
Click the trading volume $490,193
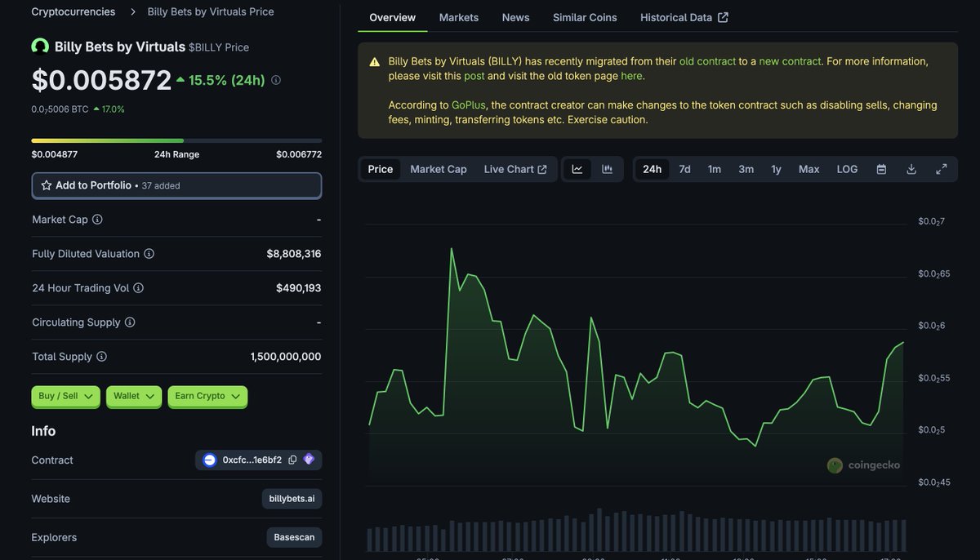pyautogui.click(x=299, y=288)
